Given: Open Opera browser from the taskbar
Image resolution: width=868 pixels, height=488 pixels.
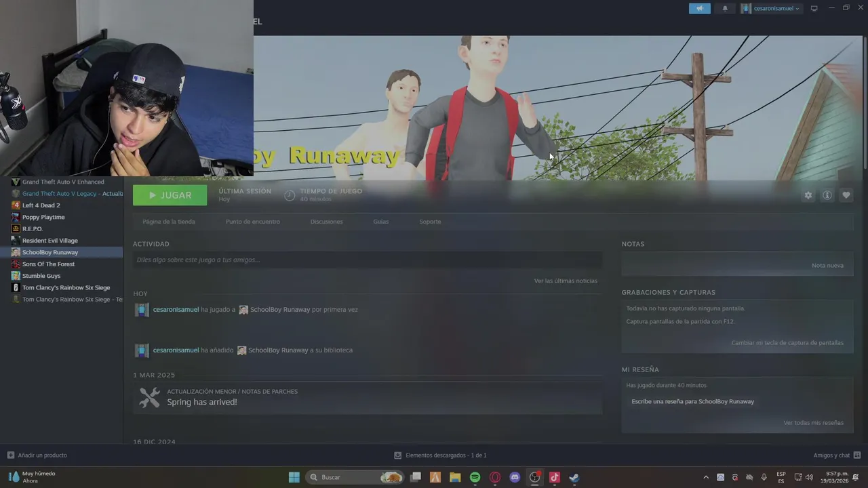Looking at the screenshot, I should [495, 477].
